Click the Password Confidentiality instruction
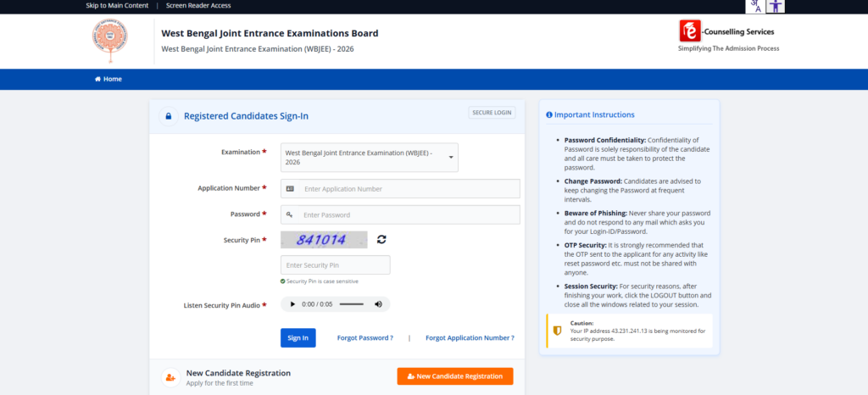Viewport: 868px width, 395px height. pos(637,153)
